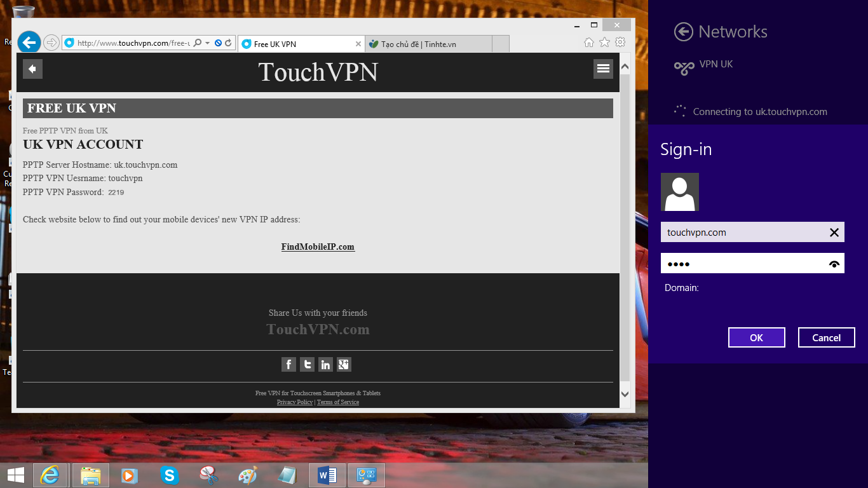Go back with Internet Explorer's blue back arrow
Image resolution: width=868 pixels, height=488 pixels.
coord(29,43)
